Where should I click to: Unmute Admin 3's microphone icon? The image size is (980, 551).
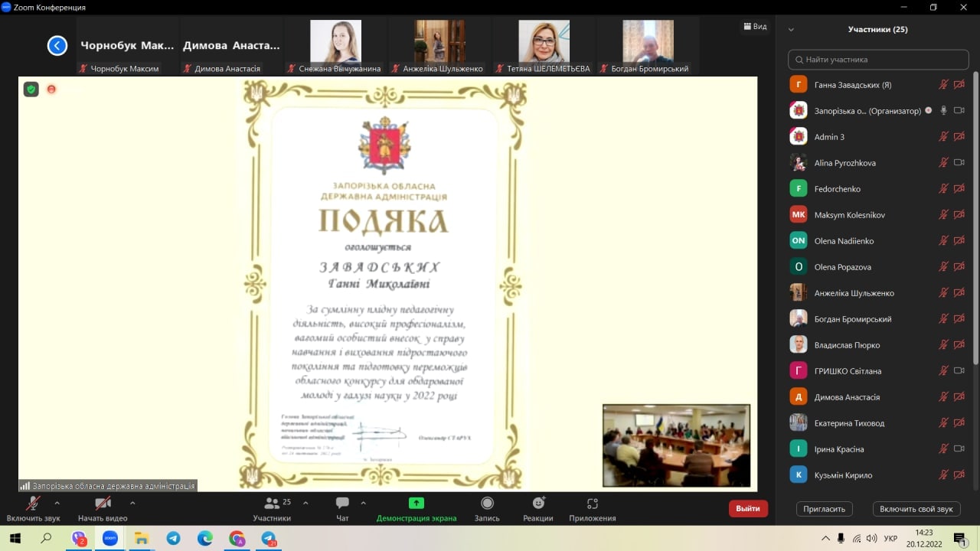coord(943,136)
